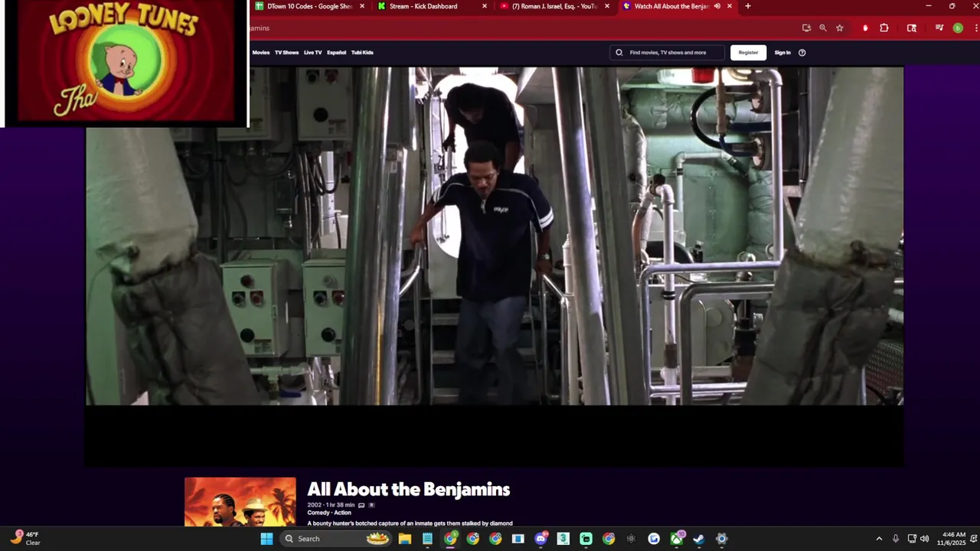Open the Settings gear icon on taskbar
Image resolution: width=980 pixels, height=551 pixels.
click(721, 539)
